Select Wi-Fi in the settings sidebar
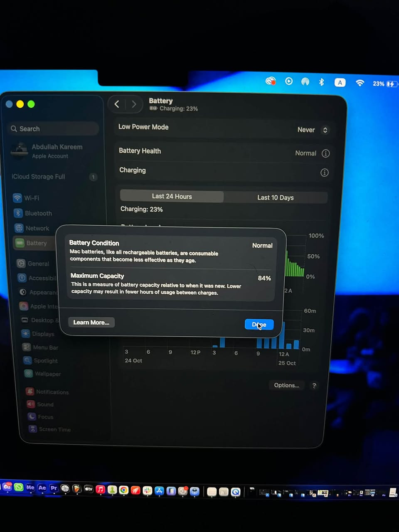This screenshot has height=532, width=399. pos(26,198)
